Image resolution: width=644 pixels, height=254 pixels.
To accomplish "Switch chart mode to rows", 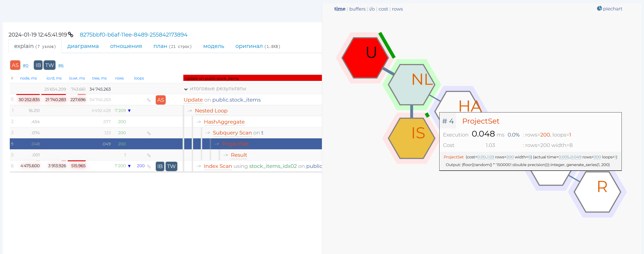I will click(x=397, y=9).
